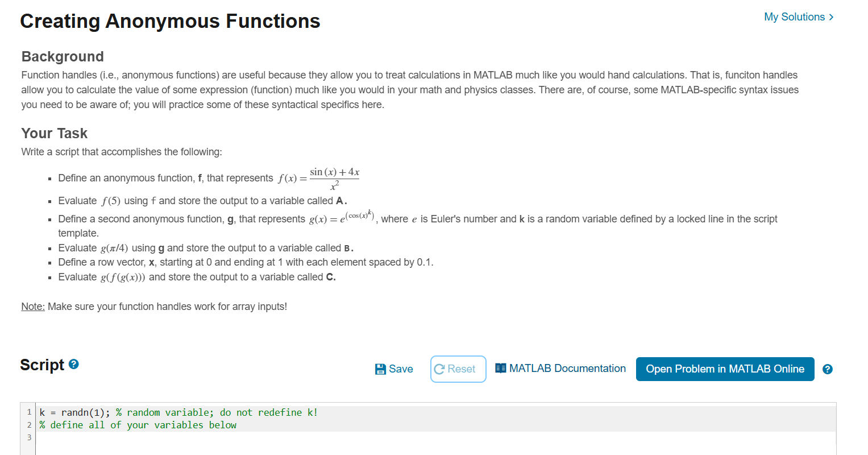Click the Reset circular arrow icon
This screenshot has height=455, width=868.
pos(441,369)
